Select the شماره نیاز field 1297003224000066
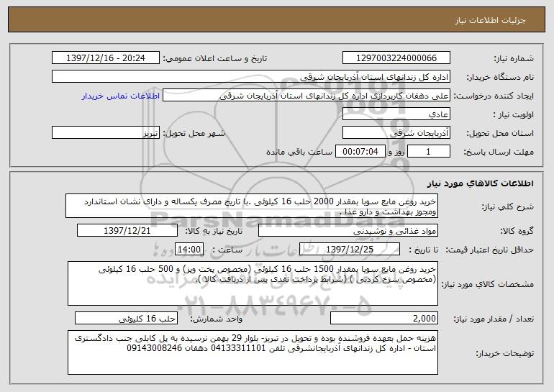The image size is (554, 392). point(396,58)
